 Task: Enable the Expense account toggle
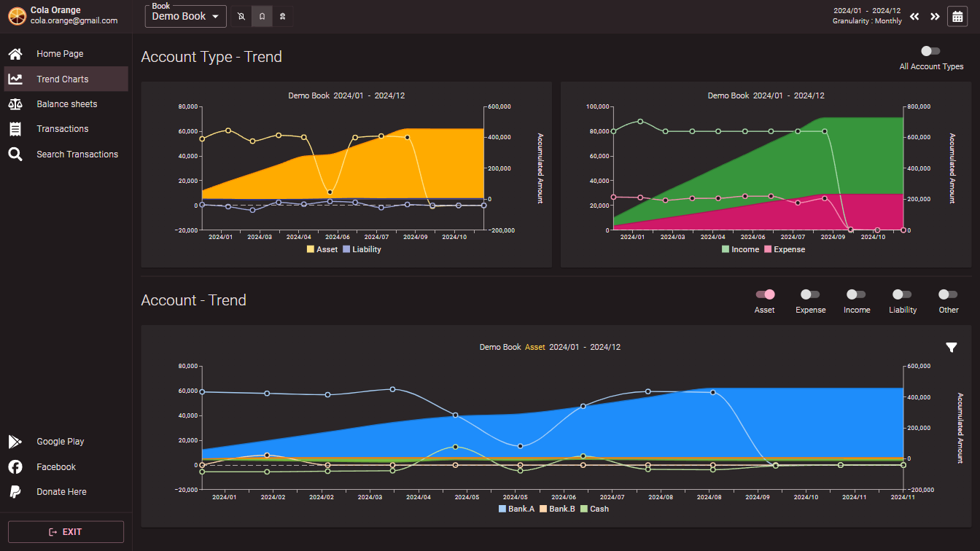point(810,294)
